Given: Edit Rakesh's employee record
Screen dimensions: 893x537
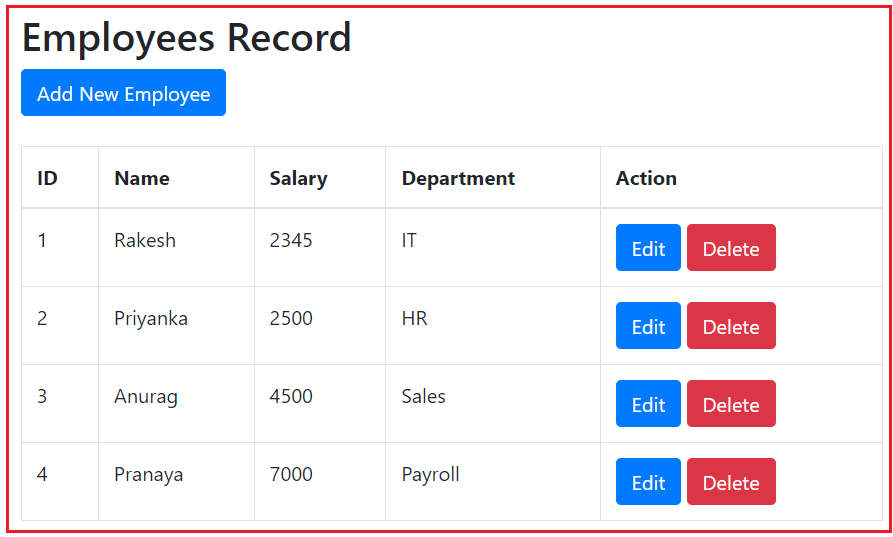Looking at the screenshot, I should [648, 248].
